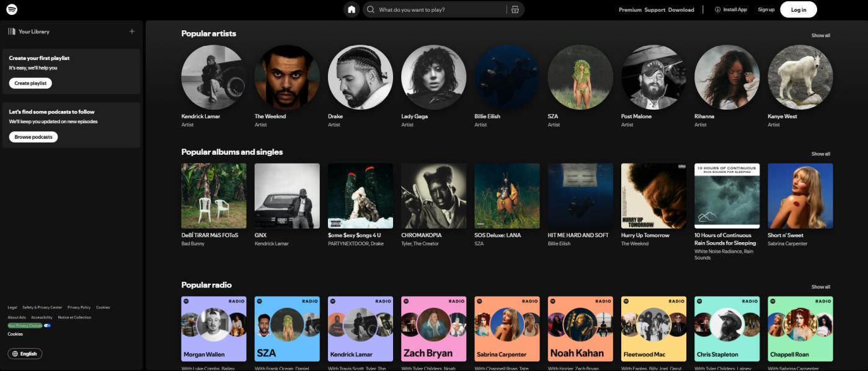
Task: Open Lady Gaga artist picture
Action: [433, 77]
